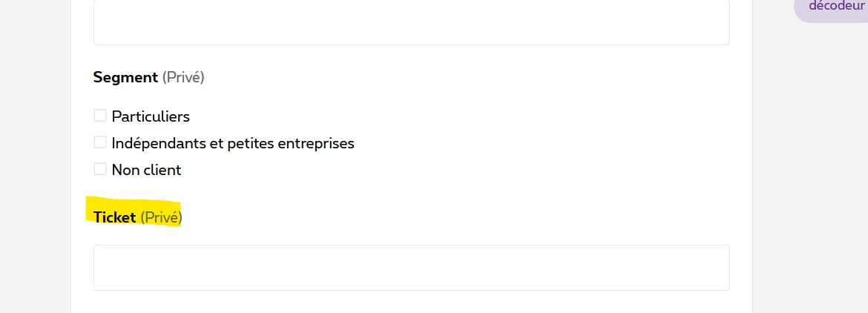The height and width of the screenshot is (313, 868).
Task: Enable the Non client checkbox
Action: (x=100, y=169)
